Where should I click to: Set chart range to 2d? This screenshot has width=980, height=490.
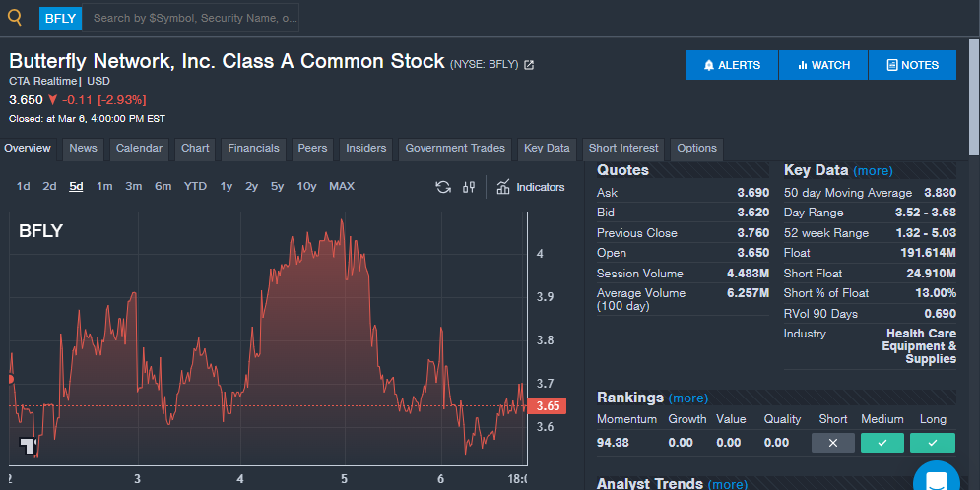tap(49, 186)
